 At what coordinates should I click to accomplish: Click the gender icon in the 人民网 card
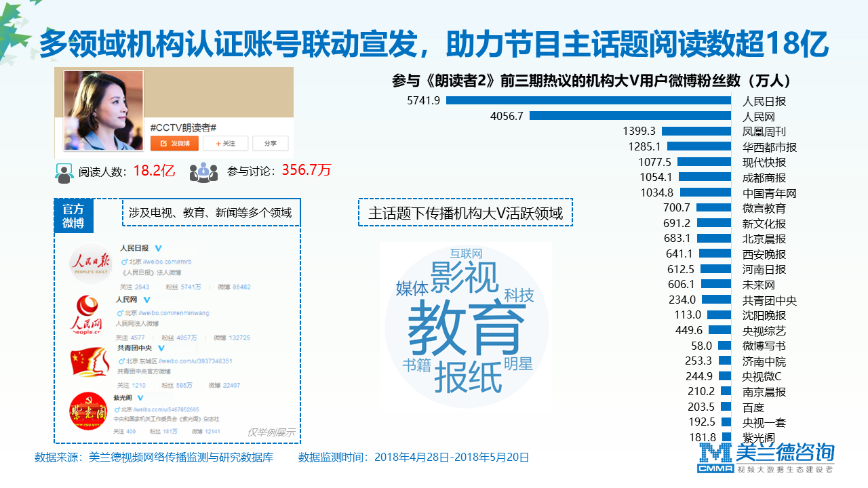click(x=120, y=312)
